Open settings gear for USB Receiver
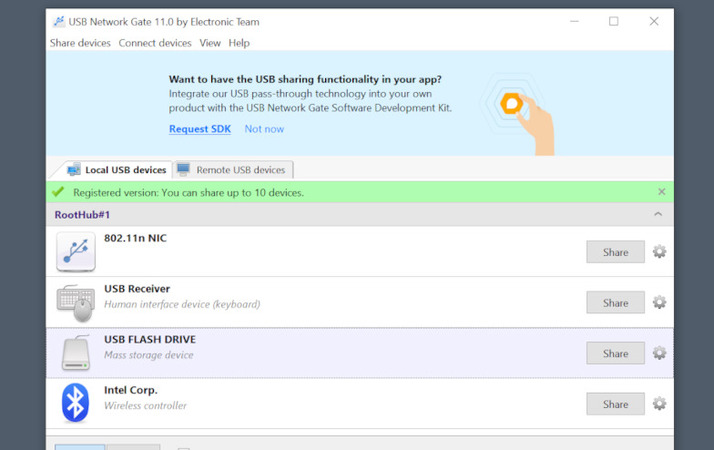Screen dimensions: 714x450 tap(659, 302)
